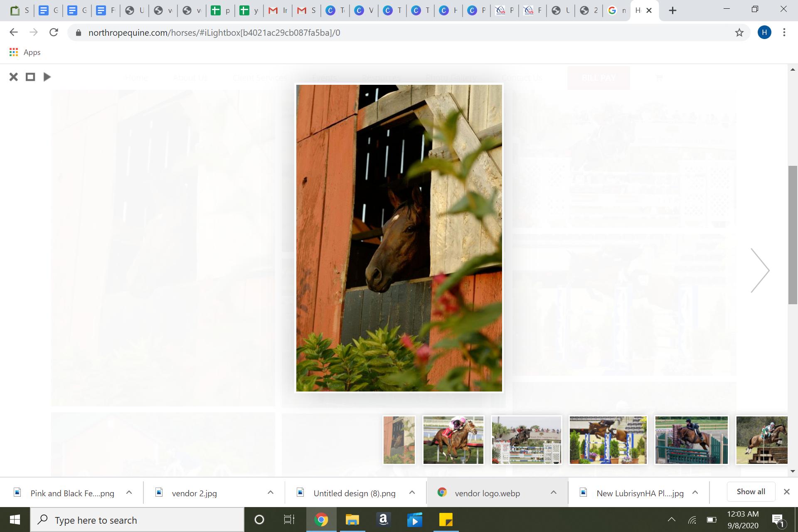Open Untitled design (8).png download

pyautogui.click(x=354, y=493)
